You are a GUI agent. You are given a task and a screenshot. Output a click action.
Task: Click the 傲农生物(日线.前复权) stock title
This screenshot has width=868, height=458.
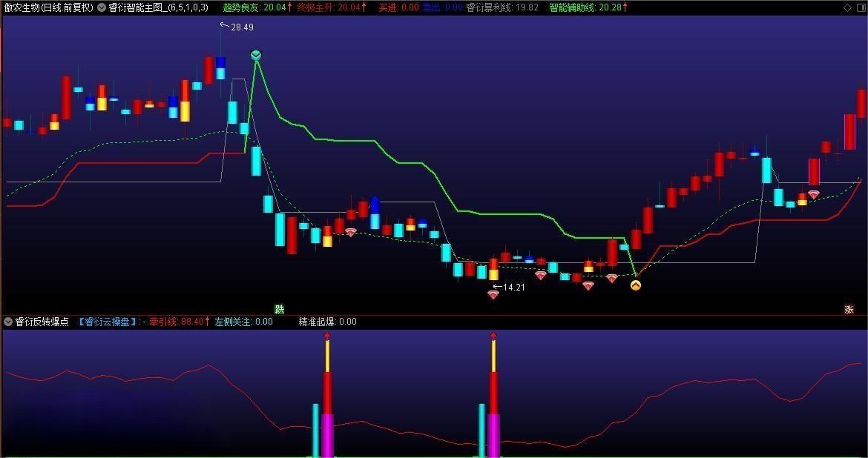[49, 7]
